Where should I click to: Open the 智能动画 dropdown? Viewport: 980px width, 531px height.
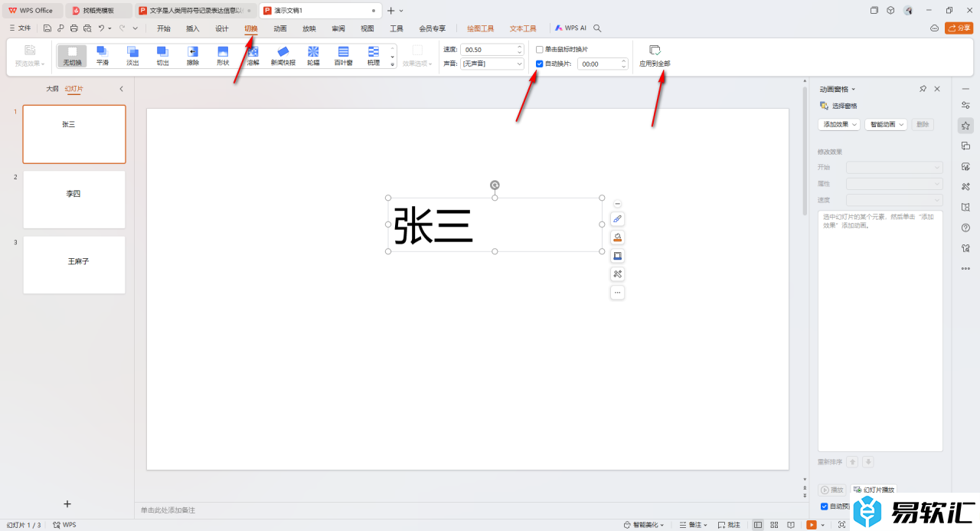886,124
